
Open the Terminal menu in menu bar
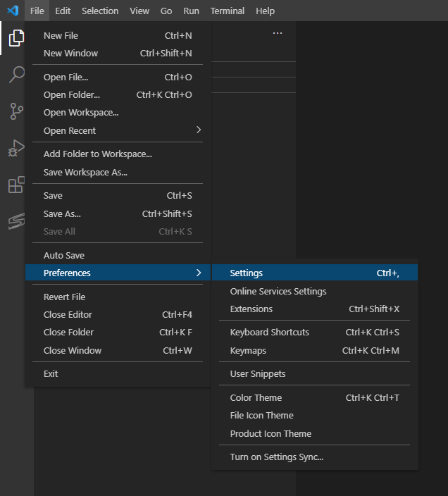coord(227,11)
